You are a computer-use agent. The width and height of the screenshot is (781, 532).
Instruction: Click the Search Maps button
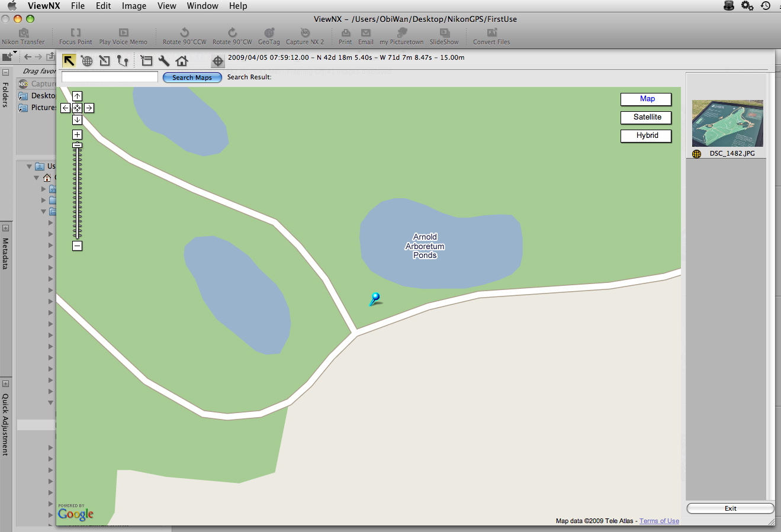[x=192, y=78]
